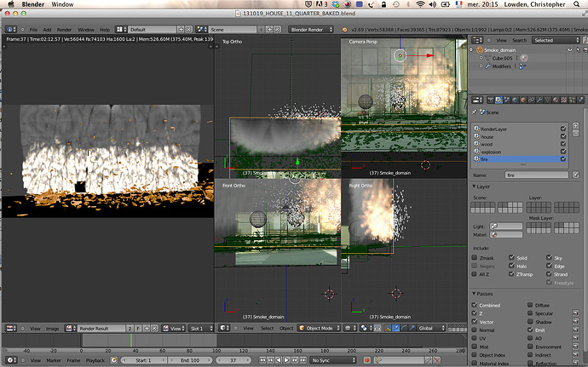Open the Global orientation dropdown

click(x=431, y=329)
